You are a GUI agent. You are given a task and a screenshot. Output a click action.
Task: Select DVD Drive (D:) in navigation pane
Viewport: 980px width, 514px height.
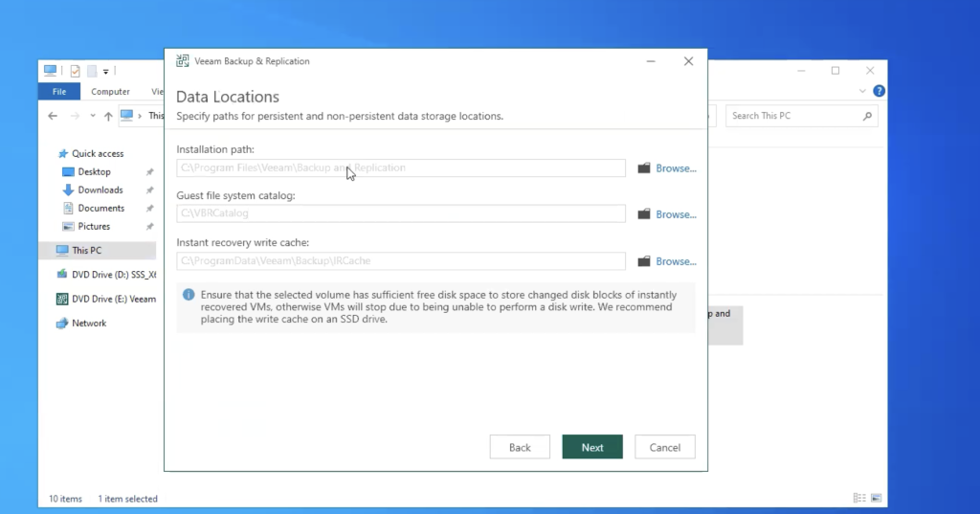pos(106,275)
